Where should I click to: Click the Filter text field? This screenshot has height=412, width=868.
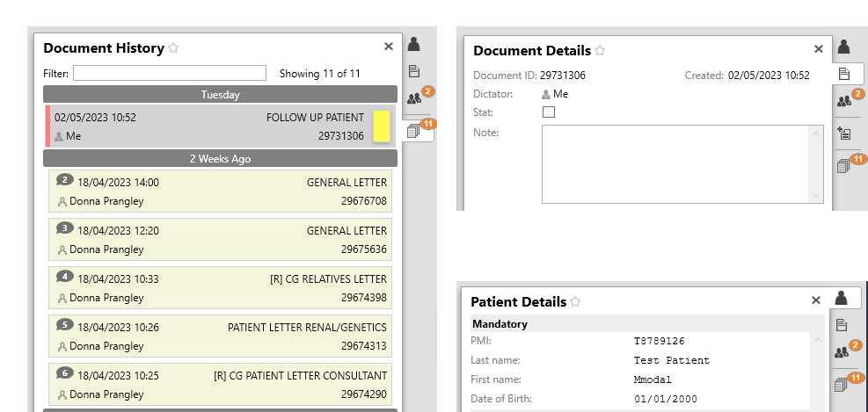pos(170,73)
